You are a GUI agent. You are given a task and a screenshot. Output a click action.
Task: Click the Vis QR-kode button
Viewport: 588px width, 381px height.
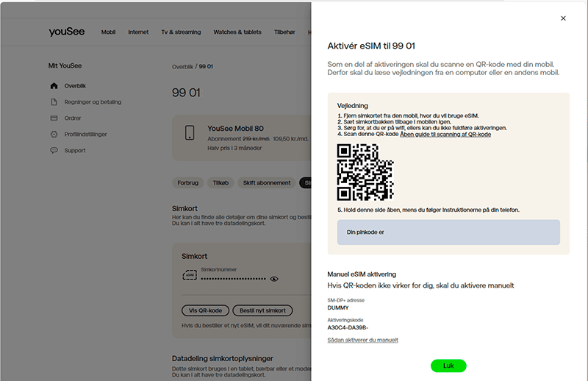206,310
